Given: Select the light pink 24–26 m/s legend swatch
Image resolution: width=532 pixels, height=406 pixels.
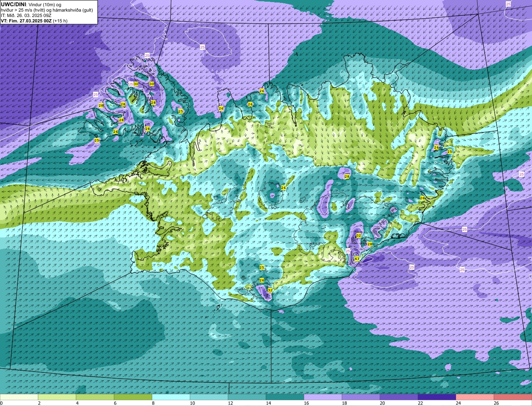Looking at the screenshot, I should [x=475, y=397].
